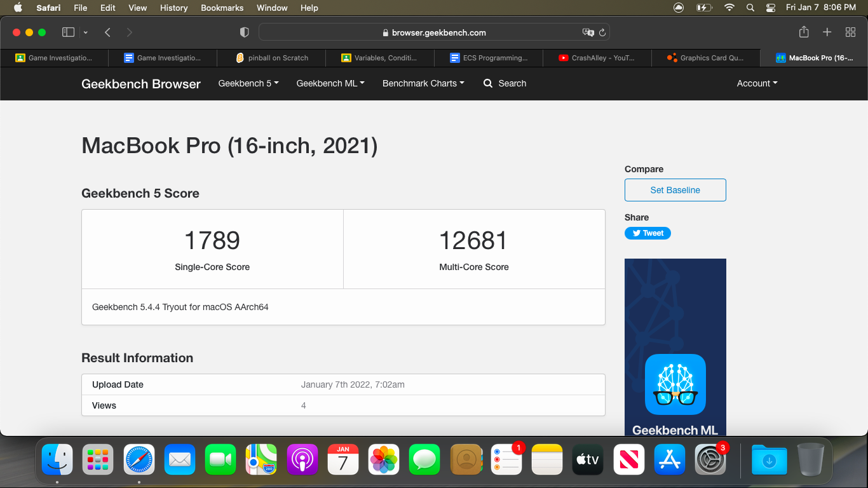Viewport: 868px width, 488px height.
Task: Open the History menu
Action: [x=173, y=8]
